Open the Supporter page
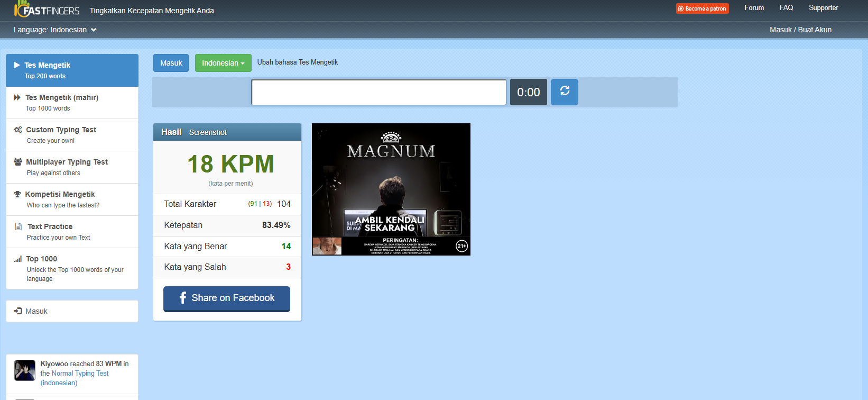 coord(823,8)
